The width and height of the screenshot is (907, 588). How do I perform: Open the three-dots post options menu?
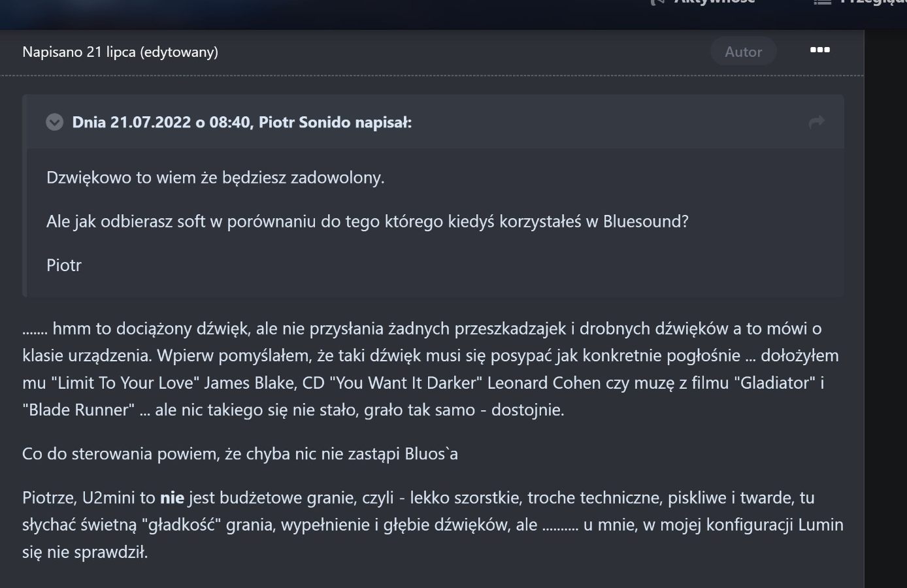point(819,50)
